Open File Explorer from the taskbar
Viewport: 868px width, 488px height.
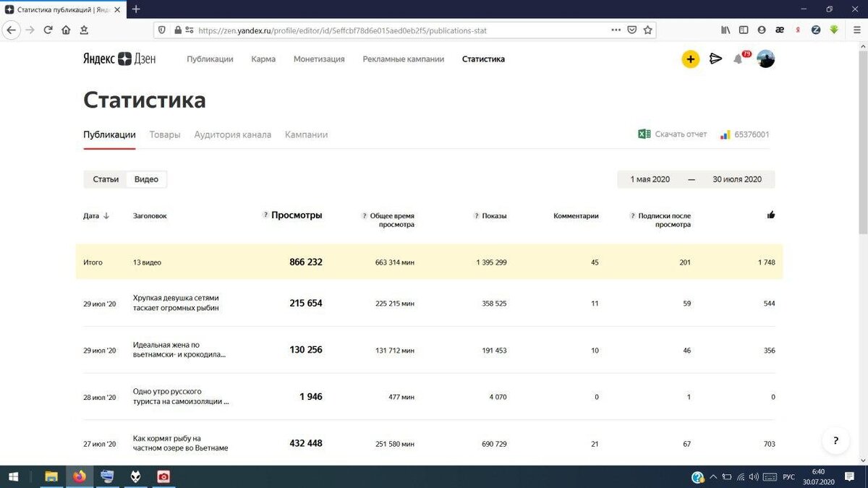[x=51, y=476]
